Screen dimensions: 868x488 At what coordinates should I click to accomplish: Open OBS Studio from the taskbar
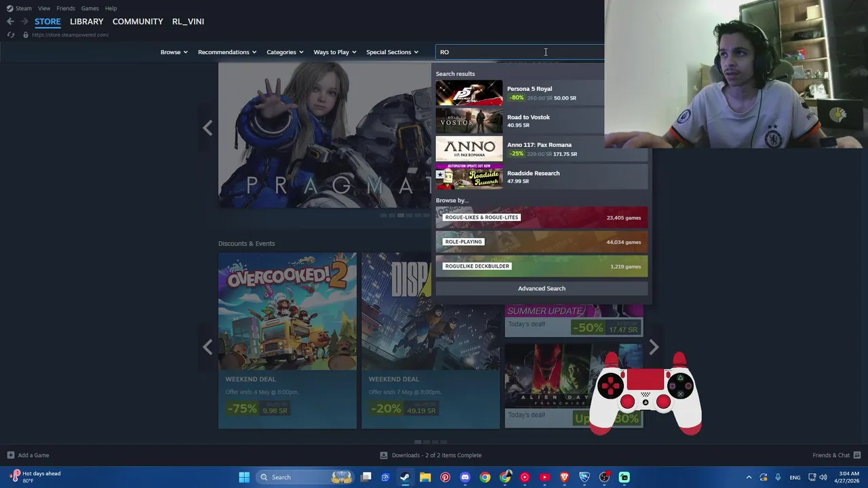pyautogui.click(x=604, y=477)
